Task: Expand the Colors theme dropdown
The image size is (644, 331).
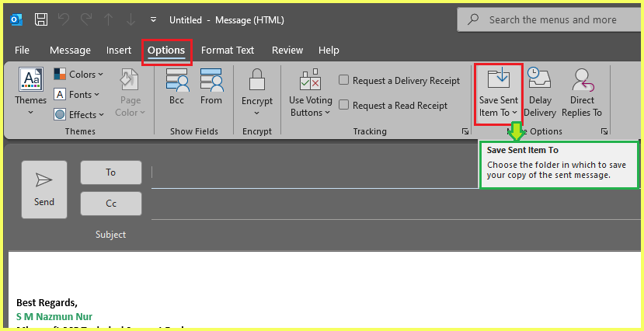Action: 78,75
